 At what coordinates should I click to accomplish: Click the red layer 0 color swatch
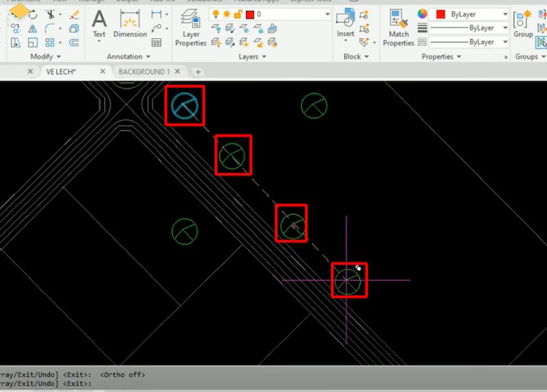(250, 14)
